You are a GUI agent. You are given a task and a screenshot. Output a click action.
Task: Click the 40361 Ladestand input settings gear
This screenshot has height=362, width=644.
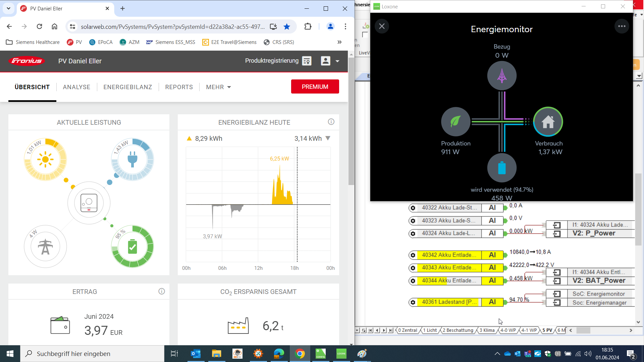pyautogui.click(x=413, y=302)
